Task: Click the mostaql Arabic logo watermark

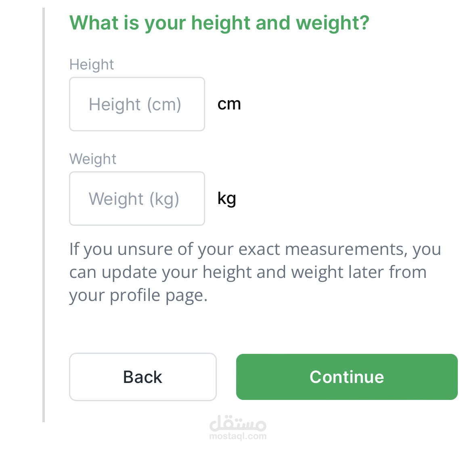Action: click(x=238, y=423)
